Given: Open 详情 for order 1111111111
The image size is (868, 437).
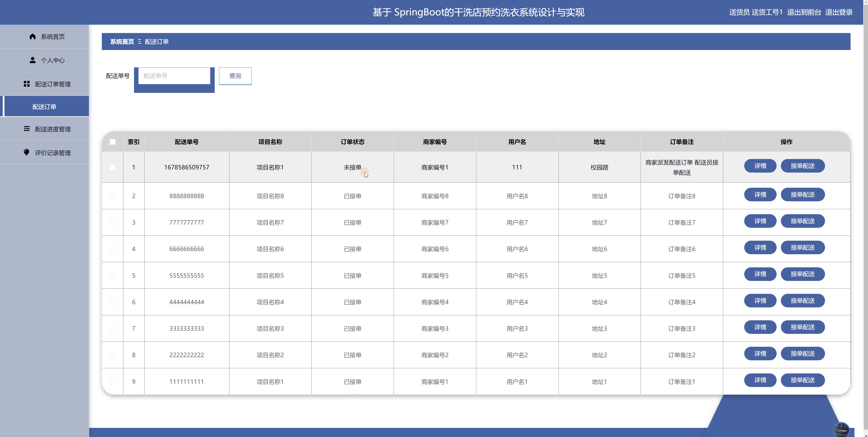Looking at the screenshot, I should [x=760, y=380].
